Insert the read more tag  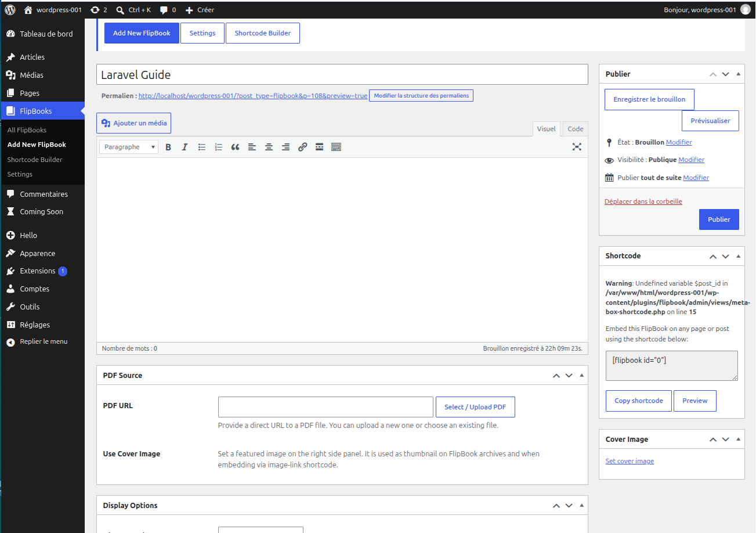click(319, 147)
